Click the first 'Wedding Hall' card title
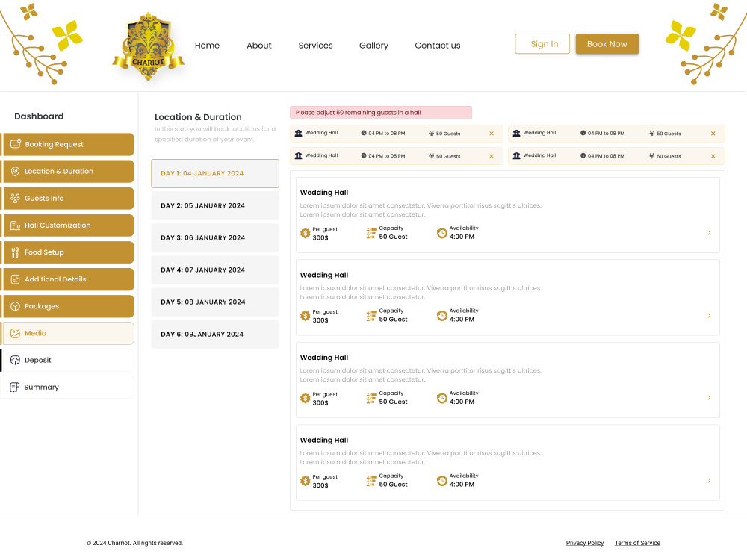The height and width of the screenshot is (560, 747). coord(324,193)
